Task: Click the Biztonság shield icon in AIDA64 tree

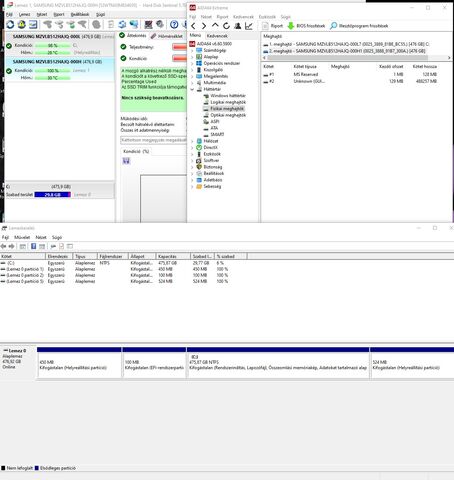Action: 199,167
